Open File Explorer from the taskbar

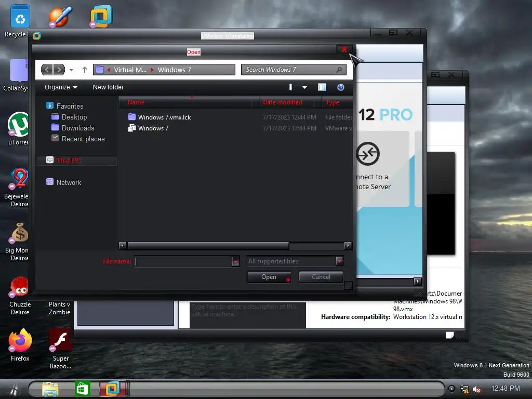coord(50,389)
